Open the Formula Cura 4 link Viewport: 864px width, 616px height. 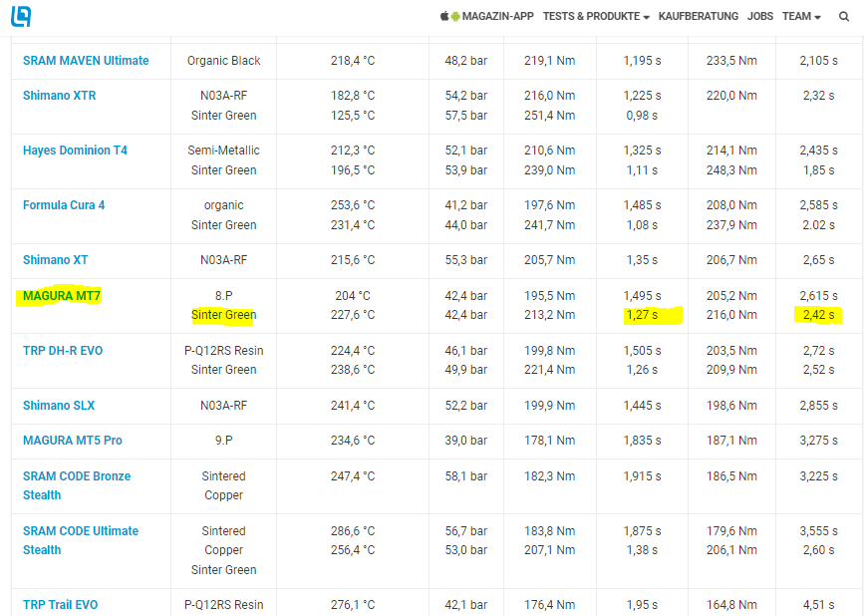click(x=64, y=205)
